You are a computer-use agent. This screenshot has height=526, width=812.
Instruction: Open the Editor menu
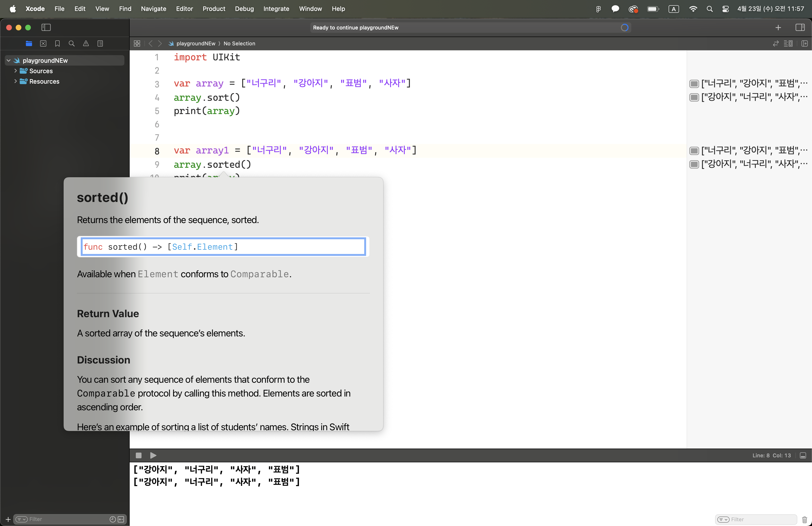(184, 9)
